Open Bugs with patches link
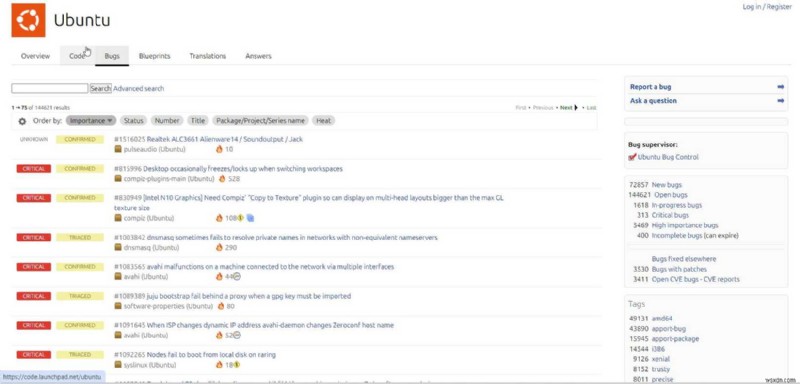Image resolution: width=800 pixels, height=384 pixels. click(x=679, y=269)
